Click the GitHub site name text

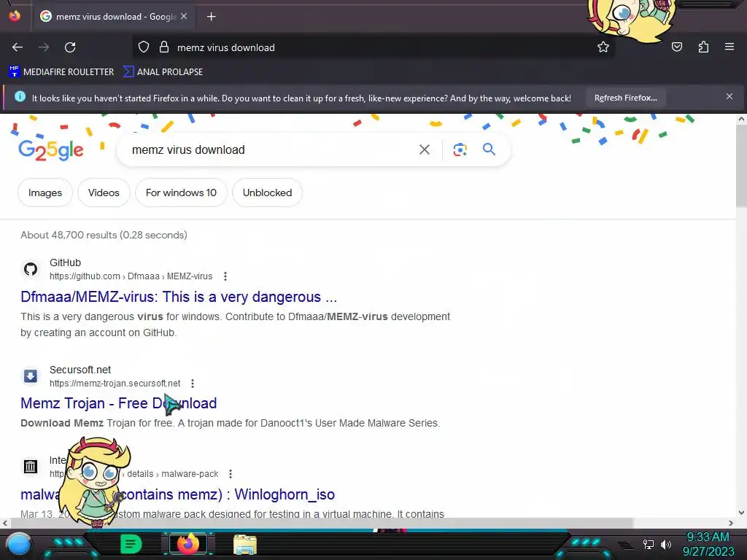coord(65,262)
